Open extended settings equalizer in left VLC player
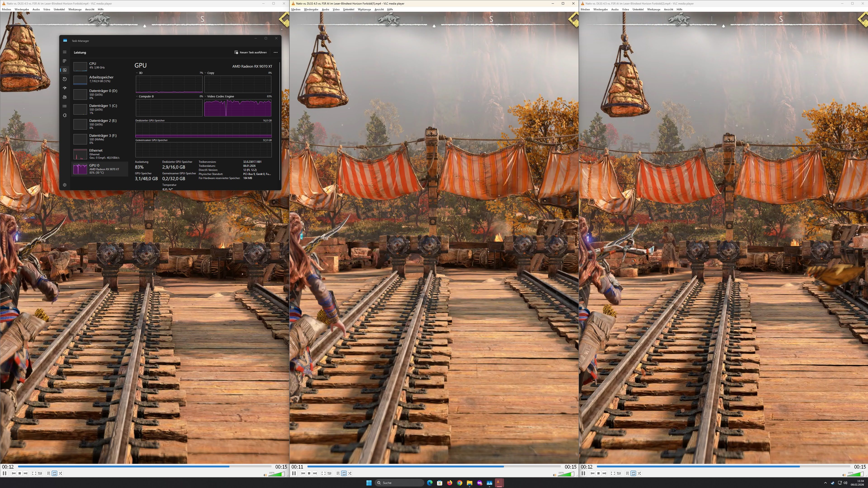This screenshot has width=868, height=488. click(40, 473)
